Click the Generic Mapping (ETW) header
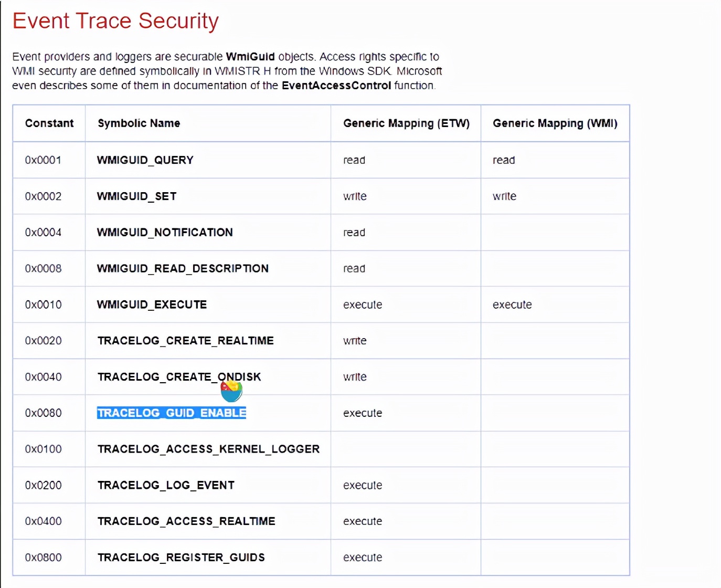 pos(406,123)
